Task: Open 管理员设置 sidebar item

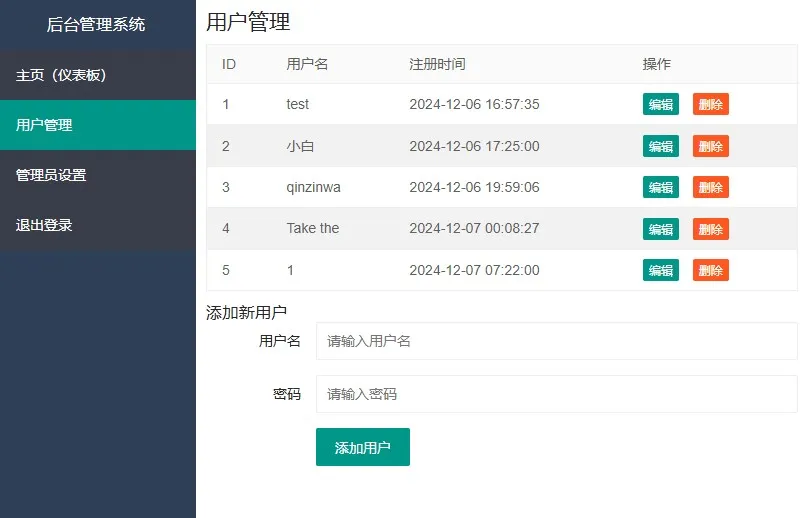Action: [97, 175]
